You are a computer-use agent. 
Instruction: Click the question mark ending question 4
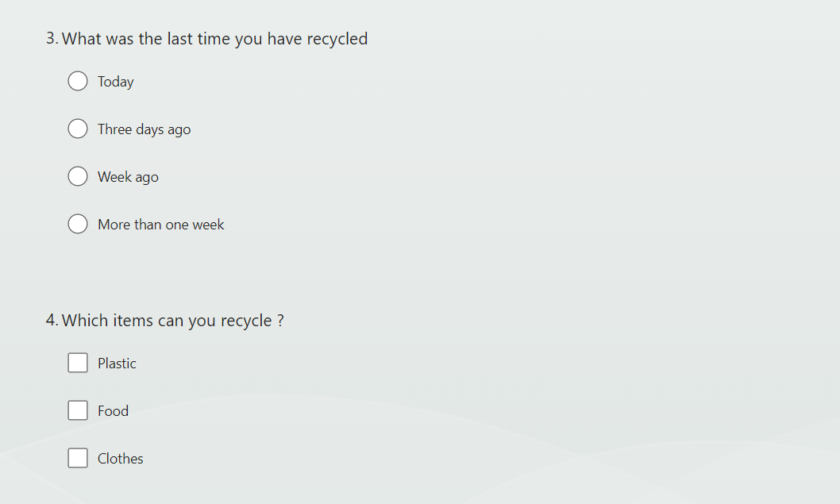coord(280,321)
